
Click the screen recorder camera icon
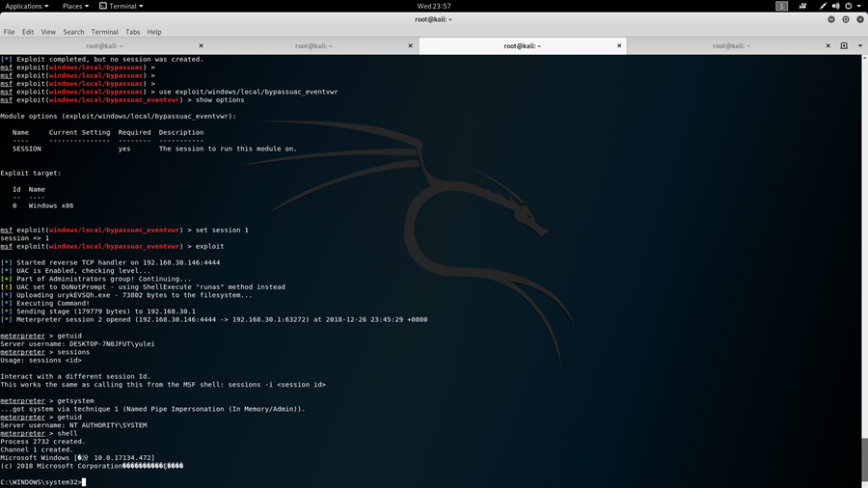click(802, 6)
